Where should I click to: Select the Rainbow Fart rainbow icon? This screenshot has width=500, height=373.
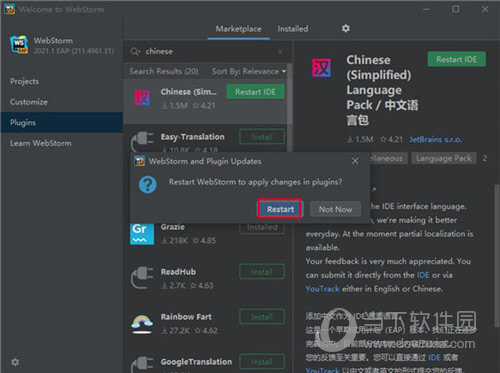point(142,323)
